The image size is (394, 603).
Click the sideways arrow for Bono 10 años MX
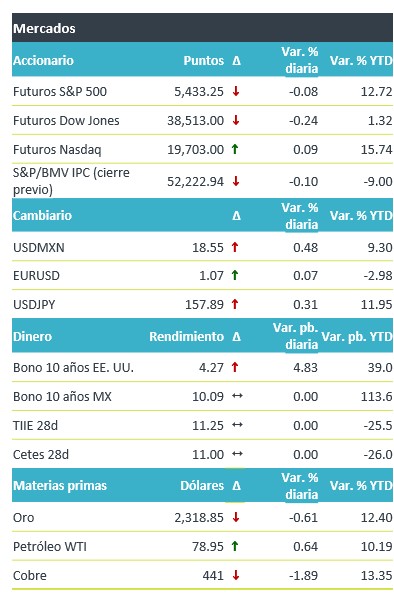[237, 396]
